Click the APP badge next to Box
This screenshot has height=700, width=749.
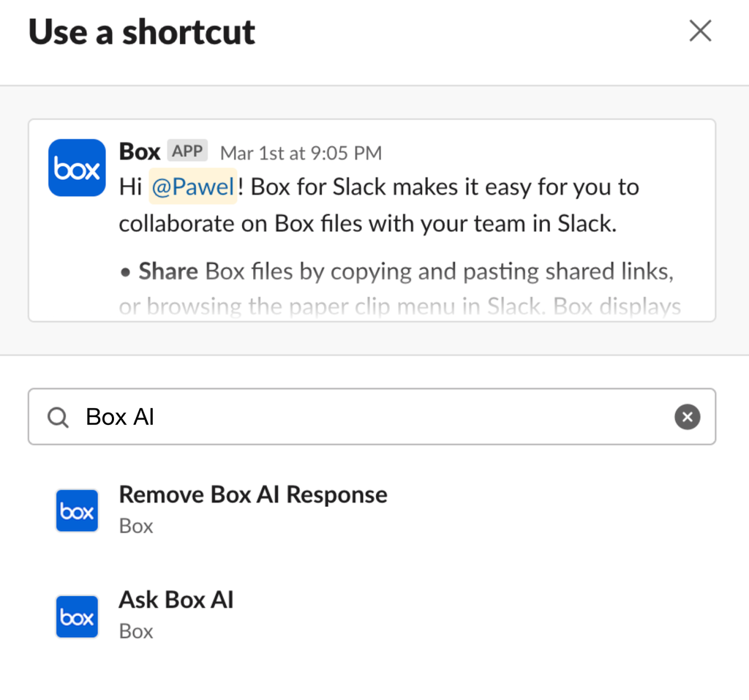click(x=188, y=151)
